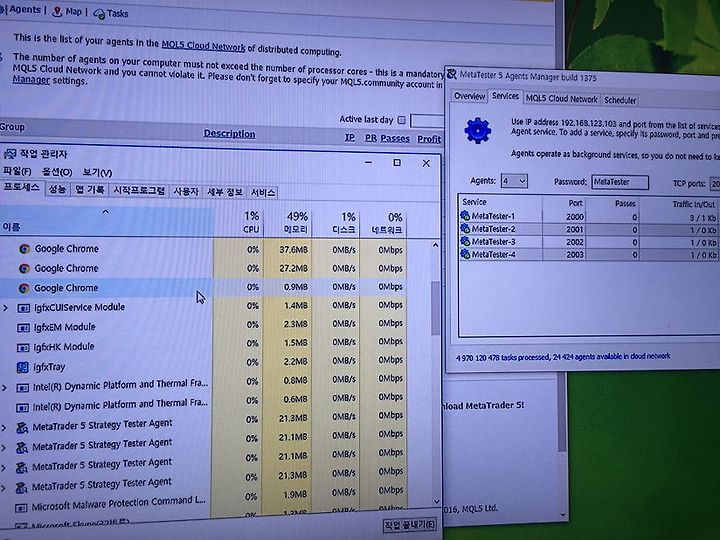The height and width of the screenshot is (540, 720).
Task: Open the Scheduler tab in Agents Manager
Action: click(620, 100)
